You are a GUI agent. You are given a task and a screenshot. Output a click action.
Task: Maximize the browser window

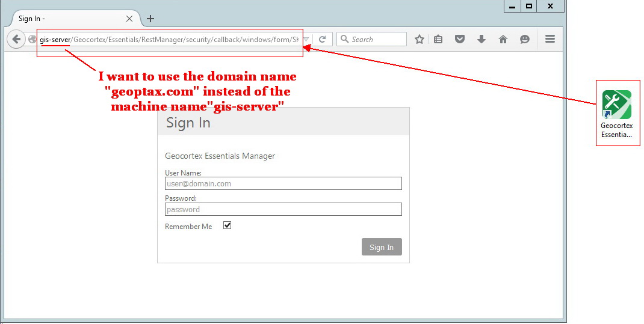pyautogui.click(x=529, y=7)
